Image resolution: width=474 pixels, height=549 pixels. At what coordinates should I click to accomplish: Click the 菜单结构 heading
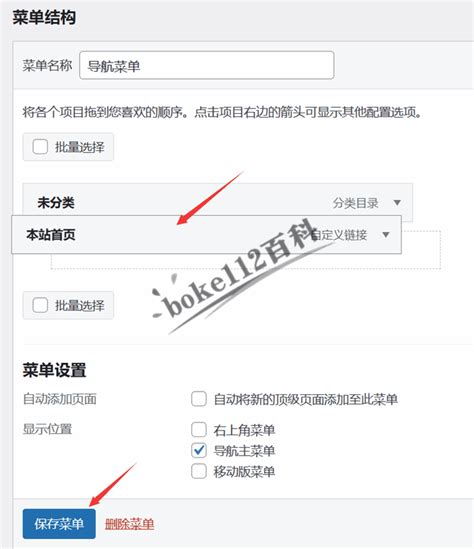click(44, 17)
